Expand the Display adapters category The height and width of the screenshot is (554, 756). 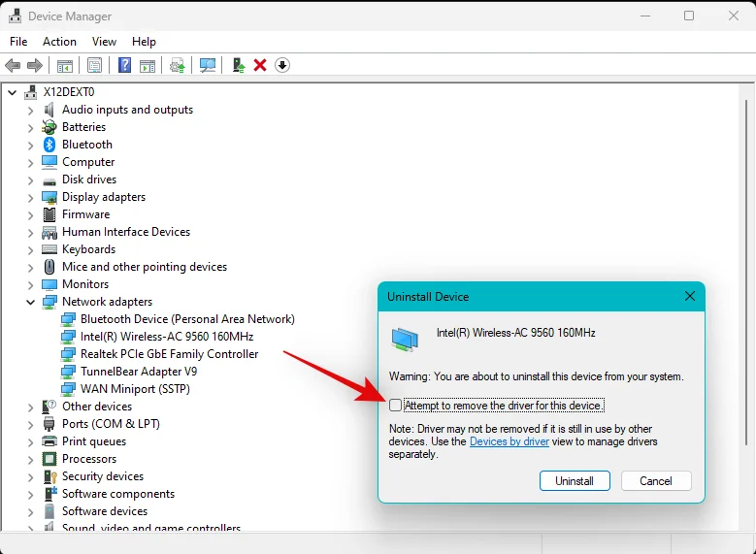pos(30,197)
